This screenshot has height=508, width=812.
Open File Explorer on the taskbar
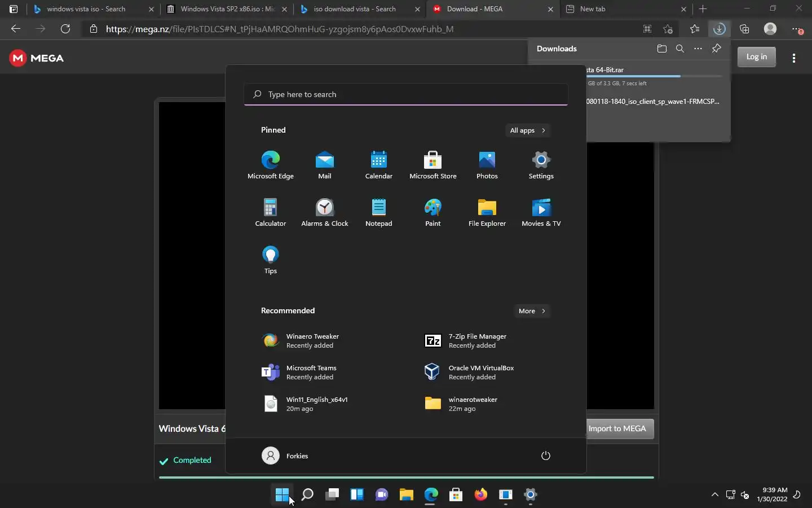coord(407,495)
